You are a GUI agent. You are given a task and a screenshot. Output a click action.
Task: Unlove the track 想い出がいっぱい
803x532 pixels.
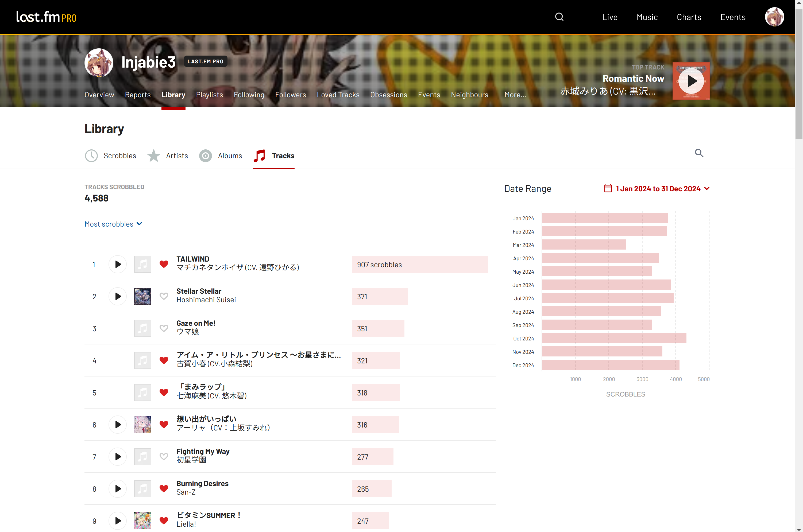[x=164, y=425]
